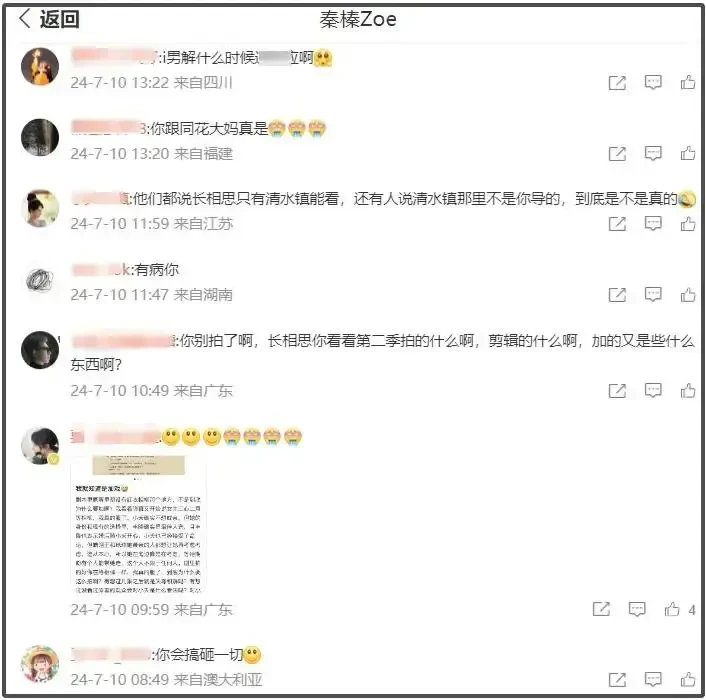Like the 09:59 comment with 4 likes
Viewport: 706px width, 700px height.
[x=672, y=609]
